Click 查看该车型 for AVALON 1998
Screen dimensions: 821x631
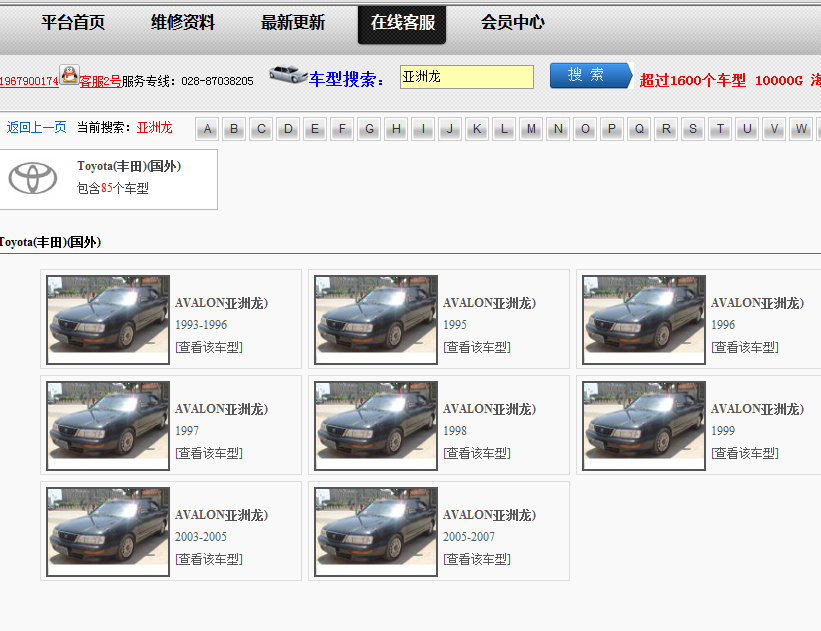[477, 453]
